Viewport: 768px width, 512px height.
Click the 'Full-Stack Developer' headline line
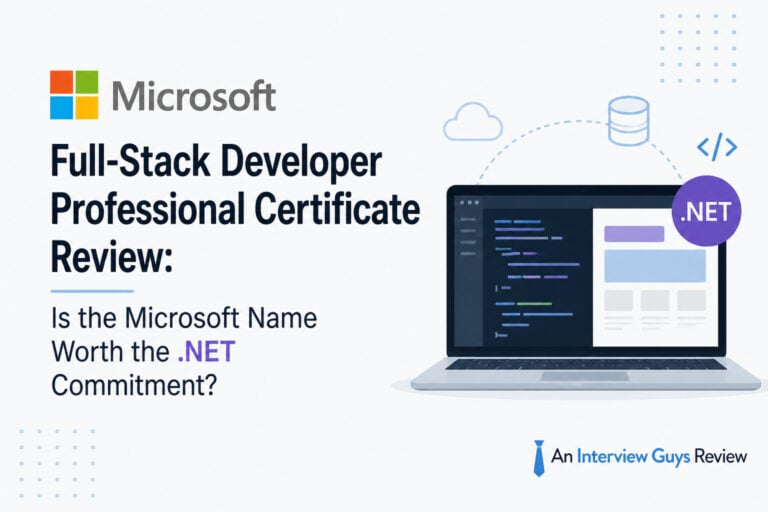click(x=216, y=161)
